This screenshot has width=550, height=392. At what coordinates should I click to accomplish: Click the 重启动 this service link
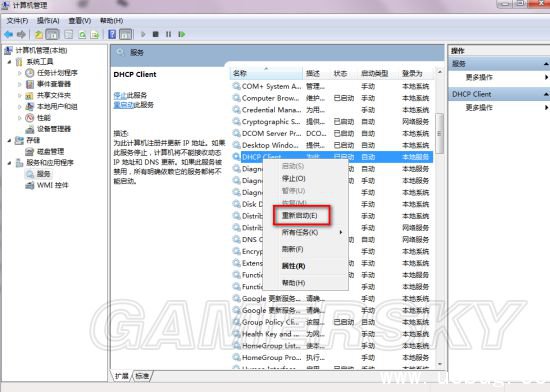(x=123, y=104)
